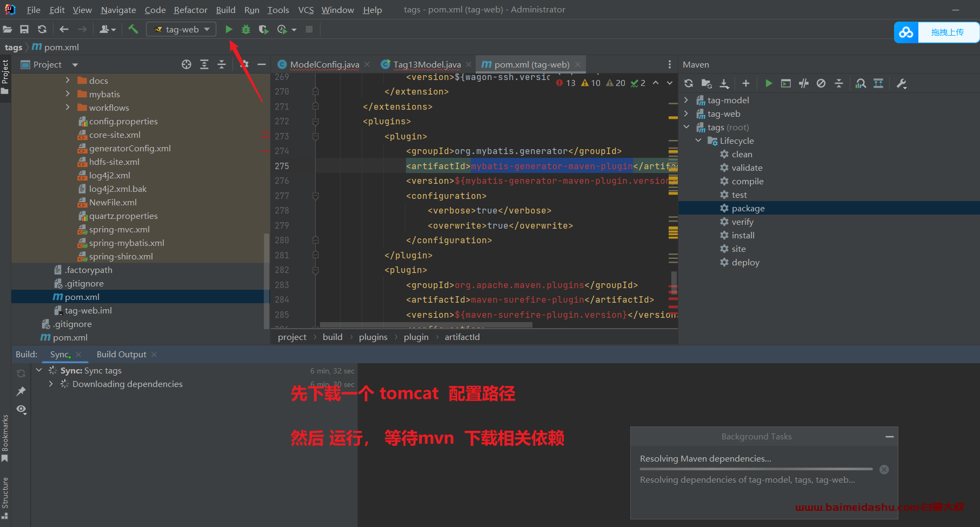This screenshot has width=980, height=527.
Task: Collapse the Lifecycle node
Action: point(698,141)
